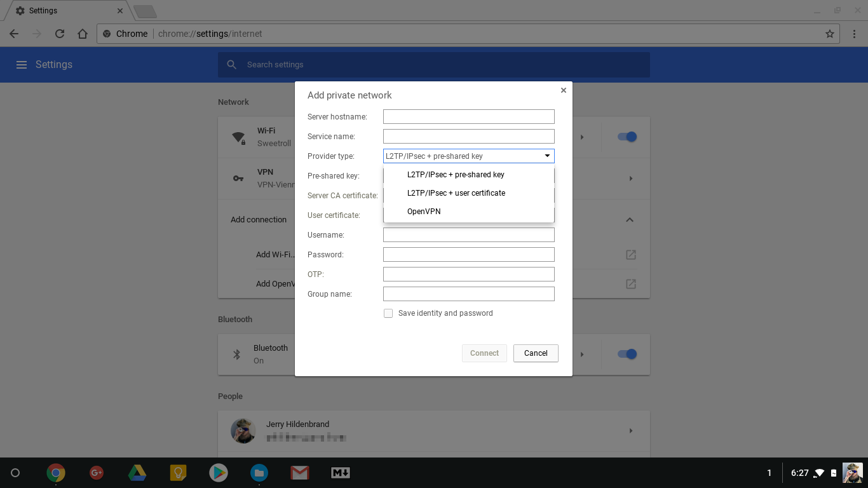This screenshot has width=868, height=488.
Task: Open the Add OpenVPN external link icon
Action: [630, 284]
